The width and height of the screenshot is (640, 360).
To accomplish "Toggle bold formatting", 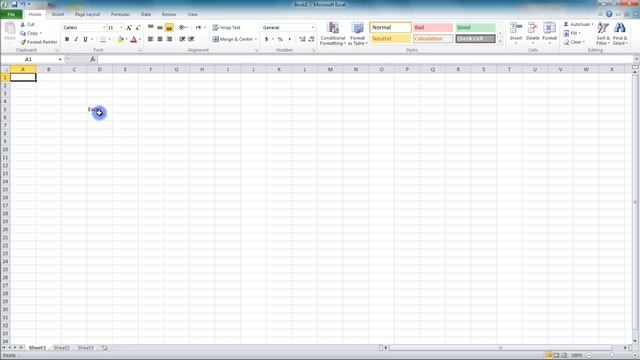I will 67,39.
